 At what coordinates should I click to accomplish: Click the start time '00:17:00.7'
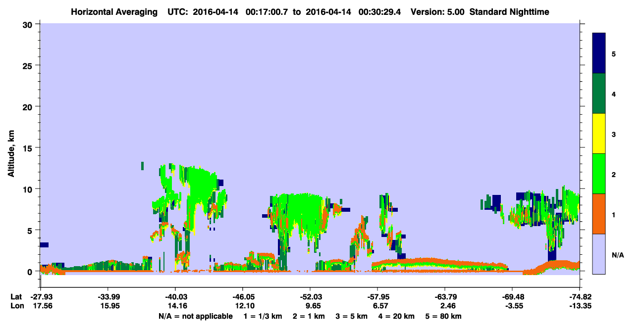point(267,12)
